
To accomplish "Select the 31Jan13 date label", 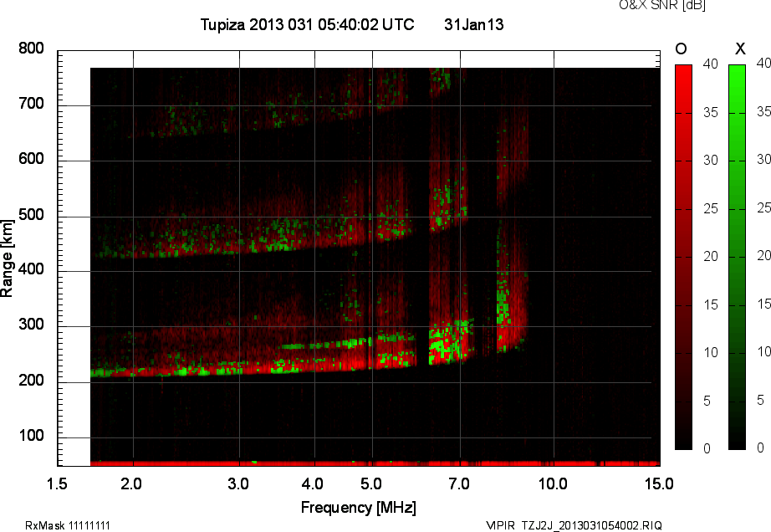I will [x=473, y=25].
